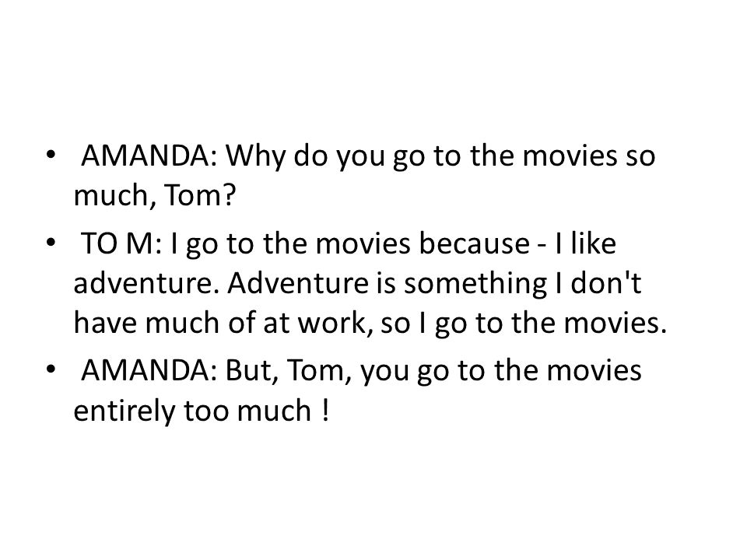747x560 pixels.
Task: Click the first bullet point before AMANDA
Action: (x=51, y=155)
